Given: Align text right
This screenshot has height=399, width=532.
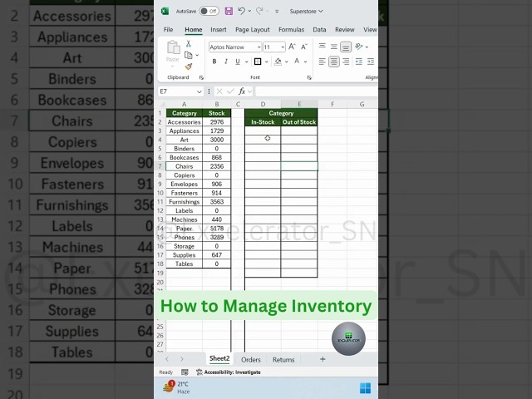Looking at the screenshot, I should pyautogui.click(x=346, y=62).
